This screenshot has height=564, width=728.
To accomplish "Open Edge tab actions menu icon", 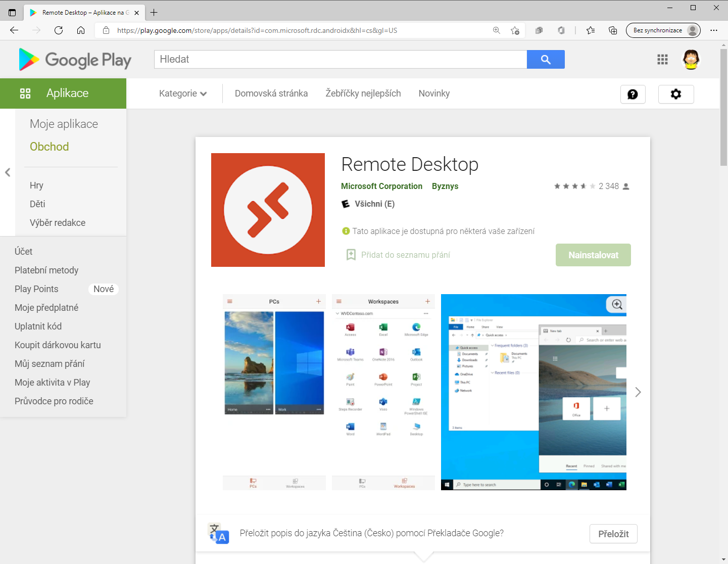I will click(12, 13).
